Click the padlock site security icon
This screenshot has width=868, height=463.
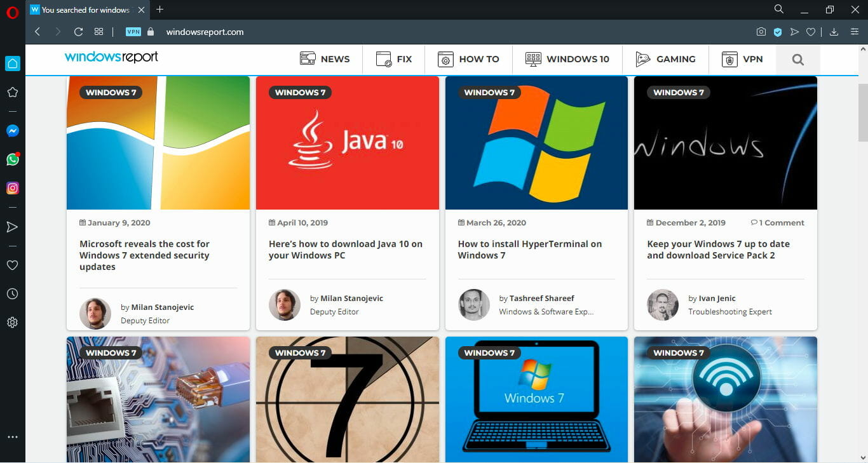click(151, 32)
